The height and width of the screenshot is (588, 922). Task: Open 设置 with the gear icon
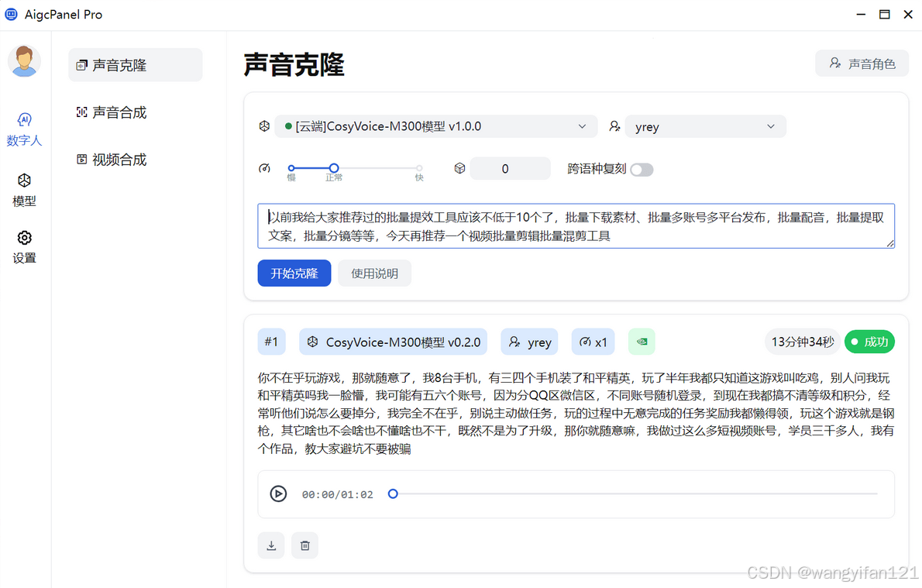pos(24,247)
